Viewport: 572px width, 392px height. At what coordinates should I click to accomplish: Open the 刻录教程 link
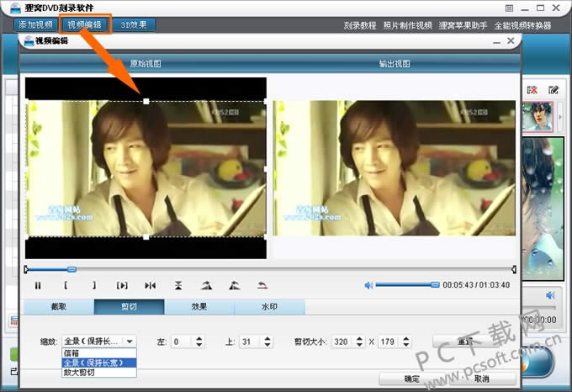pyautogui.click(x=360, y=25)
